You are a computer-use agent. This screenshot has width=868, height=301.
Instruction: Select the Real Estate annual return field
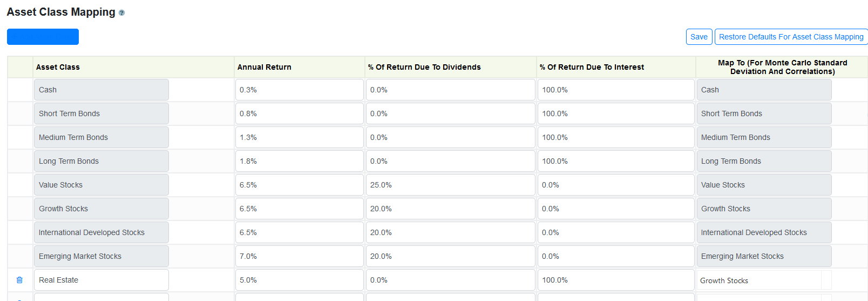(300, 280)
